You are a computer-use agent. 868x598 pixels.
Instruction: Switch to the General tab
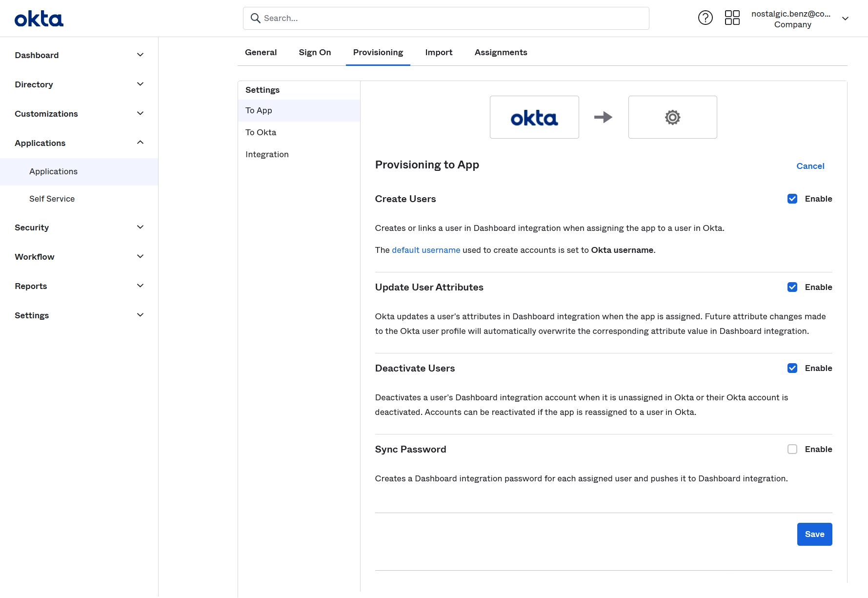coord(261,52)
